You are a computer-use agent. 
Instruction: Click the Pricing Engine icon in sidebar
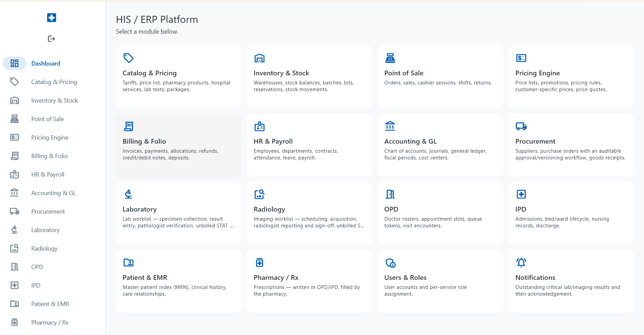pos(14,137)
